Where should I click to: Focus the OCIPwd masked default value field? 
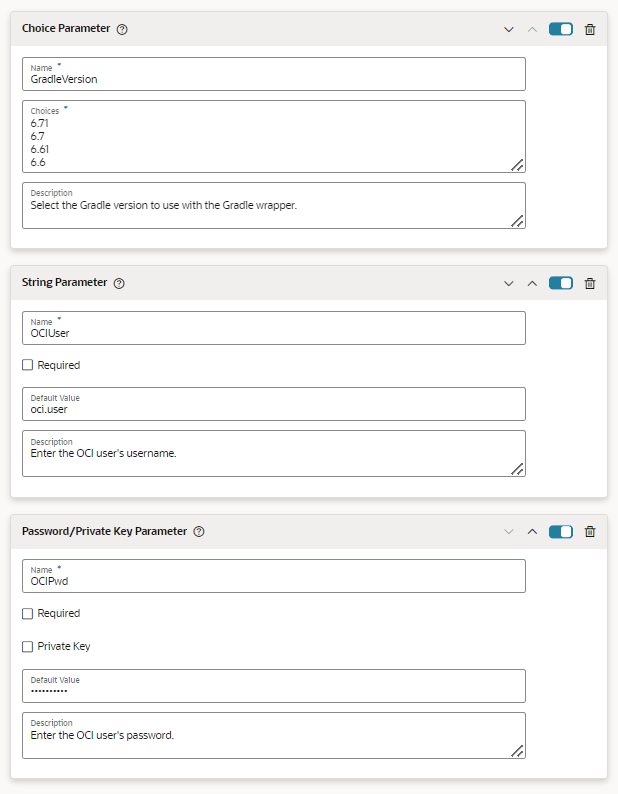pos(273,690)
